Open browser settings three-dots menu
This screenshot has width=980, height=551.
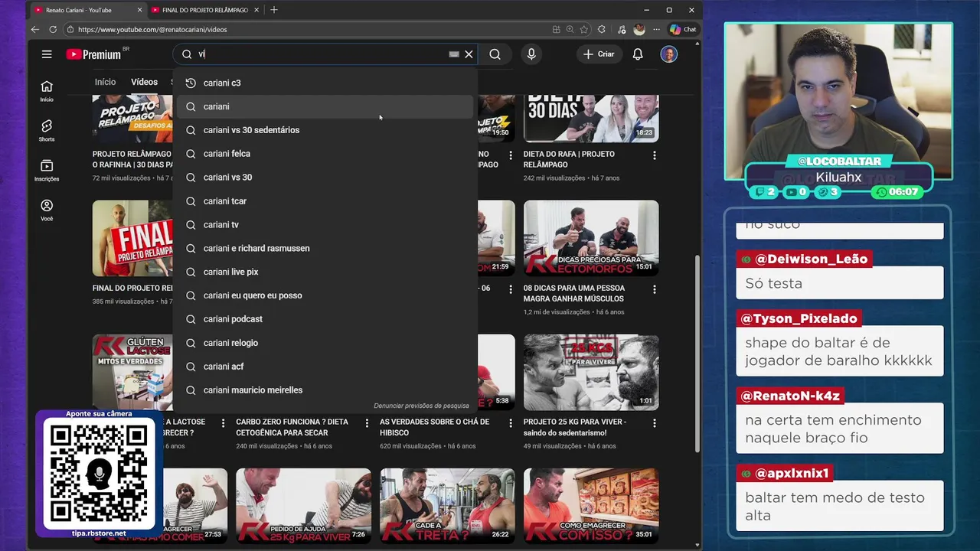click(x=656, y=29)
